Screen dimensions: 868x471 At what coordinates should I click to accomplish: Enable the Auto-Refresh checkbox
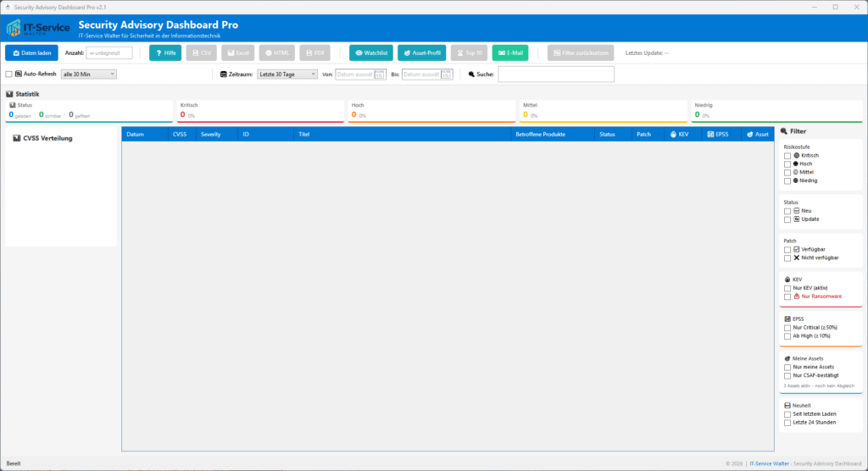pyautogui.click(x=8, y=75)
